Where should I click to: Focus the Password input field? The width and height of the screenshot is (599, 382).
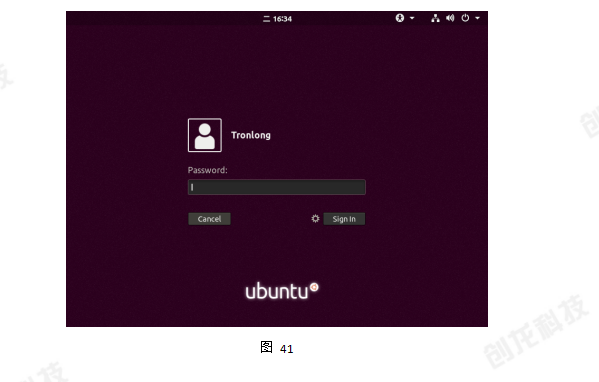(x=277, y=187)
